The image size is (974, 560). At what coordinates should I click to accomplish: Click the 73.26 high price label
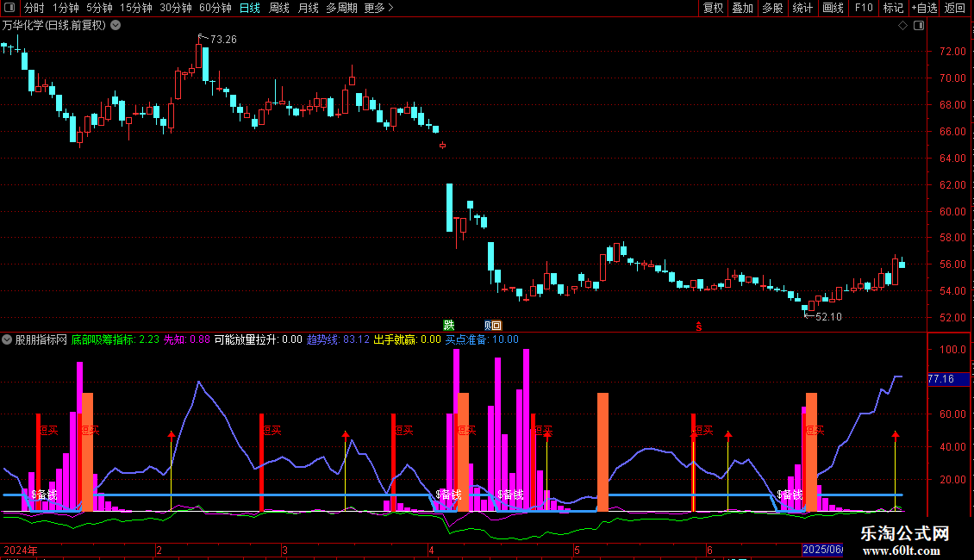223,40
